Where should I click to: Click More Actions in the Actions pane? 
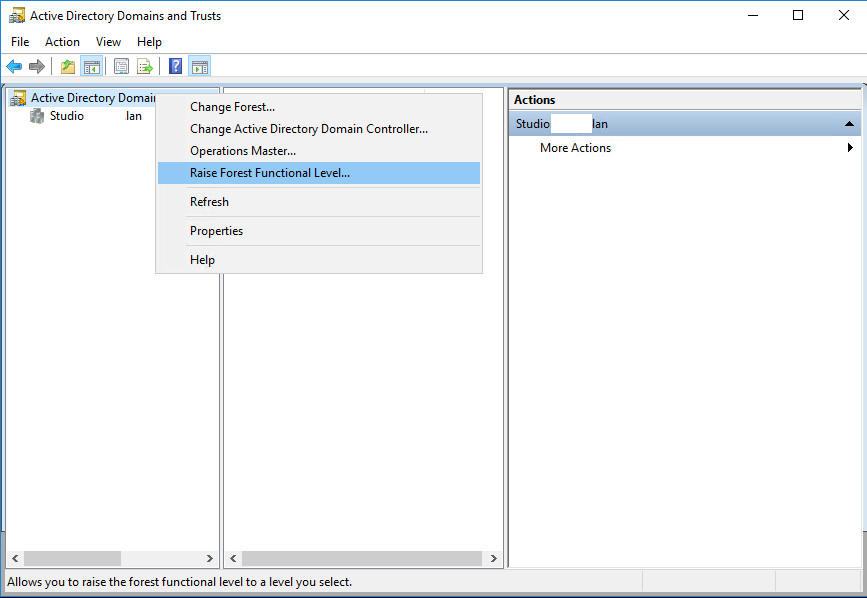point(576,148)
